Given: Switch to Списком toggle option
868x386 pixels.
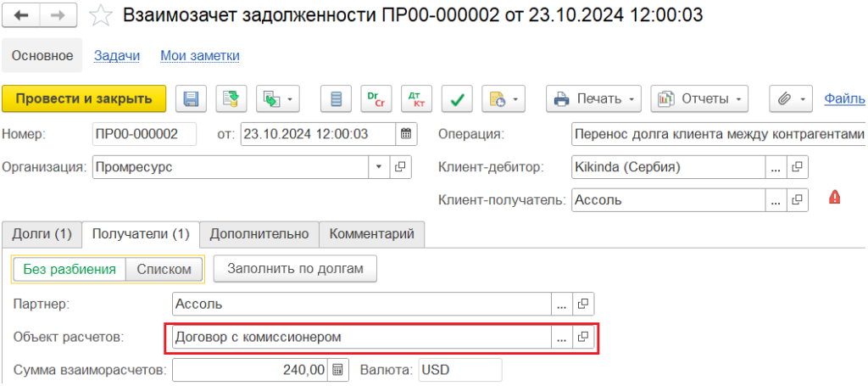Looking at the screenshot, I should pyautogui.click(x=164, y=270).
